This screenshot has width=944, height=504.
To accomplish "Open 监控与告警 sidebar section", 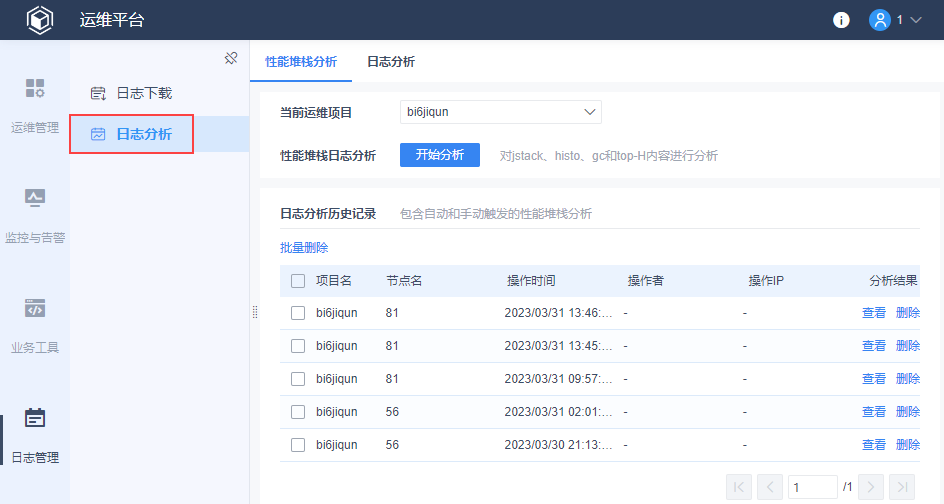I will [35, 216].
